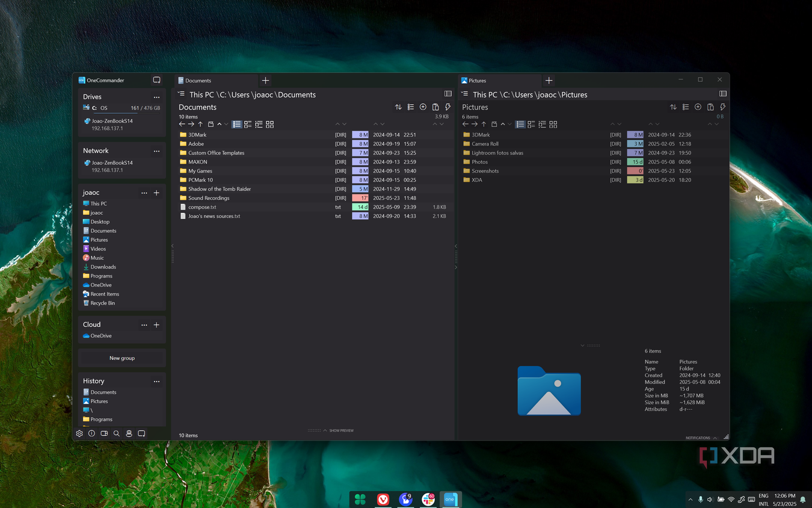Switch Pictures pane to details list view
The image size is (812, 508).
[520, 125]
